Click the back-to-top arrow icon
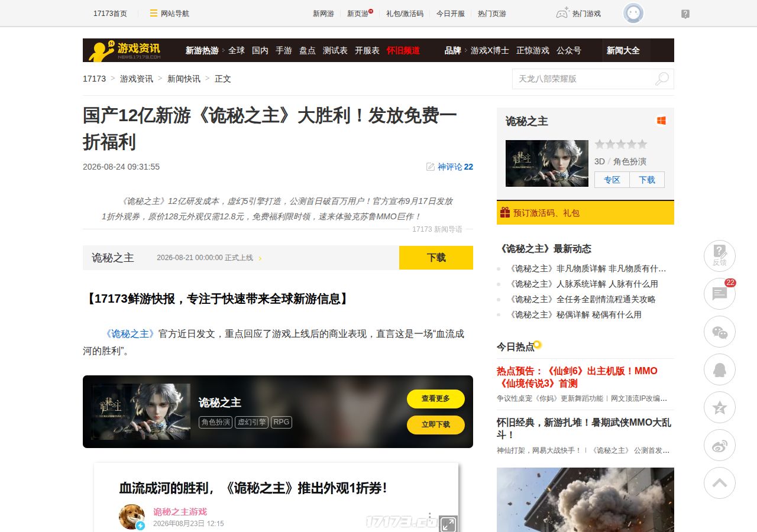This screenshot has height=532, width=757. coord(720,483)
